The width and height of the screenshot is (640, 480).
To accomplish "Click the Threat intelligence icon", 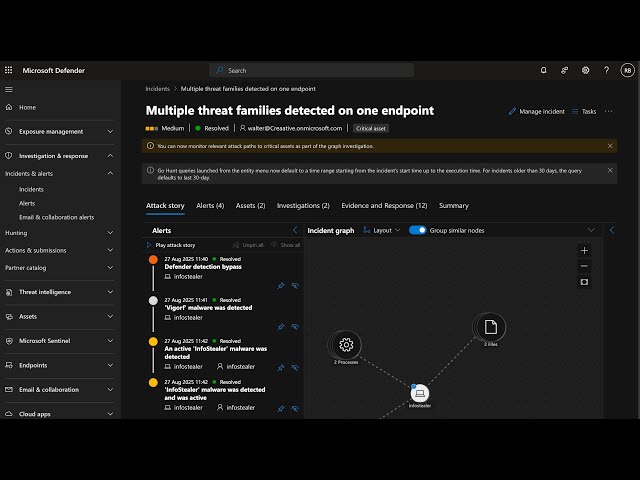I will (9, 292).
